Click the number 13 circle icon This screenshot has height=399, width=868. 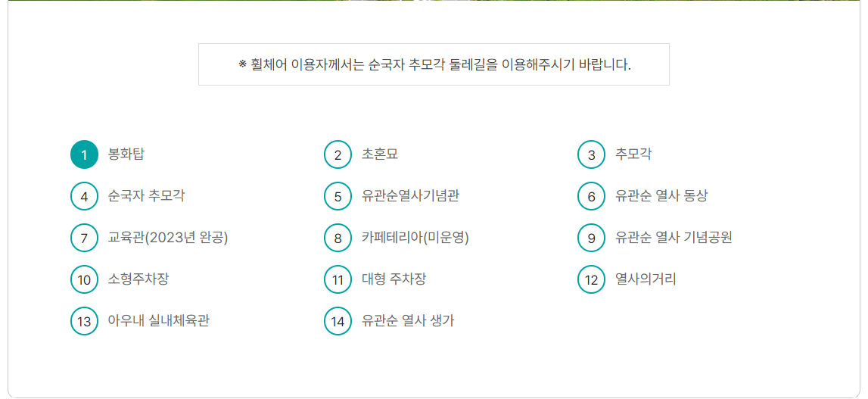click(x=84, y=321)
